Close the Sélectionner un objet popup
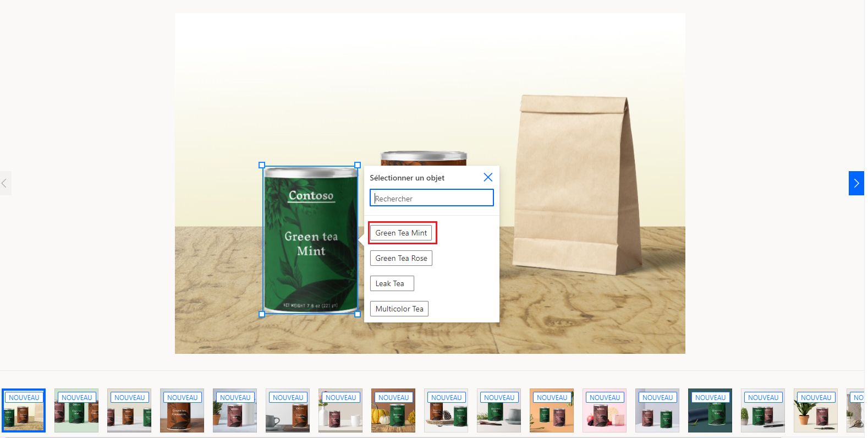 pos(488,177)
